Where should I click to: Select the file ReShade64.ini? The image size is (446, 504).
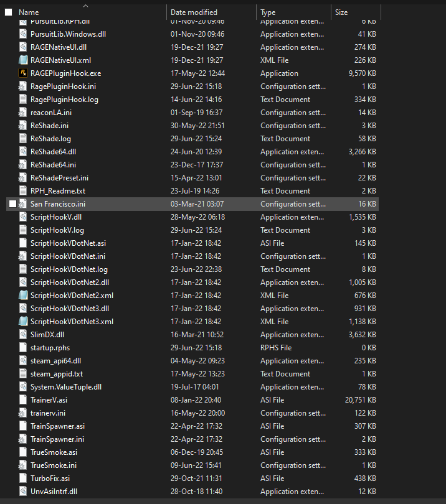tap(53, 165)
